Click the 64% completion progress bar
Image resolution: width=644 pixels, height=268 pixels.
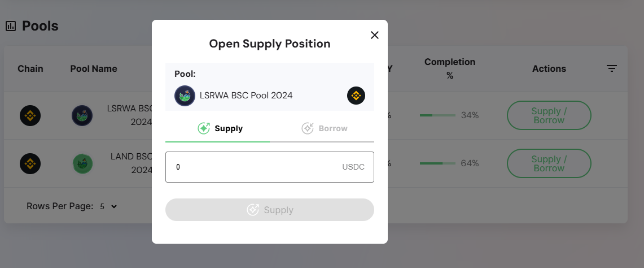coord(437,163)
